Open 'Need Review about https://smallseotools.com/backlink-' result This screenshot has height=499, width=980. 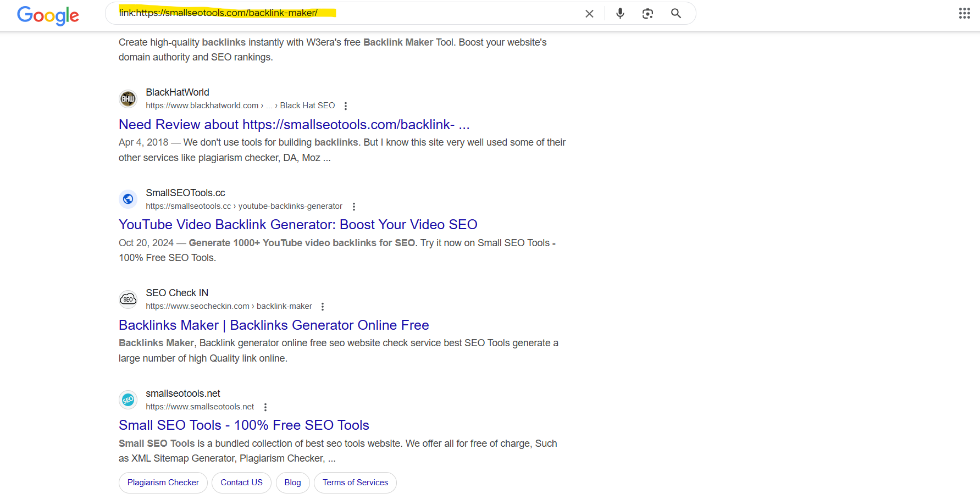point(294,125)
